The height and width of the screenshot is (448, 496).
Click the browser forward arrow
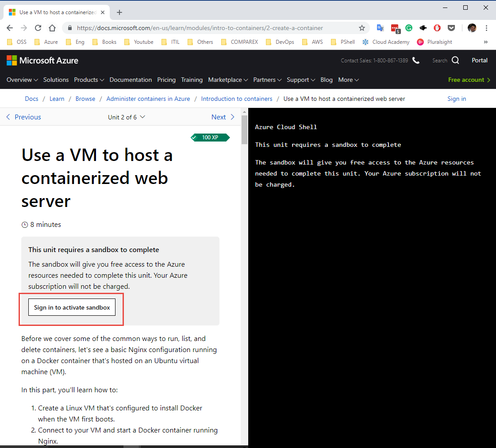pyautogui.click(x=24, y=28)
